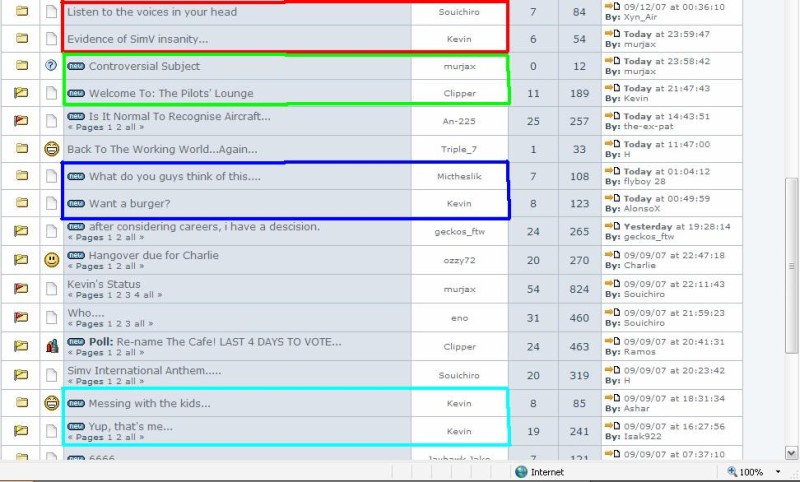Click the hot folder icon on Kevin's Status row

(x=21, y=289)
